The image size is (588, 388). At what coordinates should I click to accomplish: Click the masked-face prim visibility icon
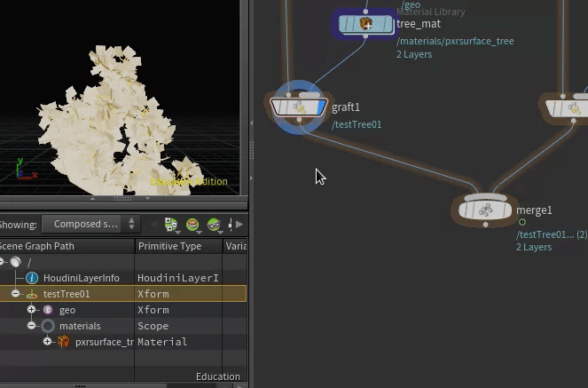pos(214,225)
